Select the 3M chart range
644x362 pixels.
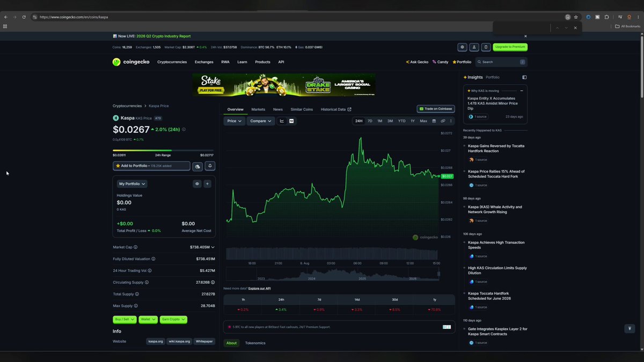click(x=390, y=121)
